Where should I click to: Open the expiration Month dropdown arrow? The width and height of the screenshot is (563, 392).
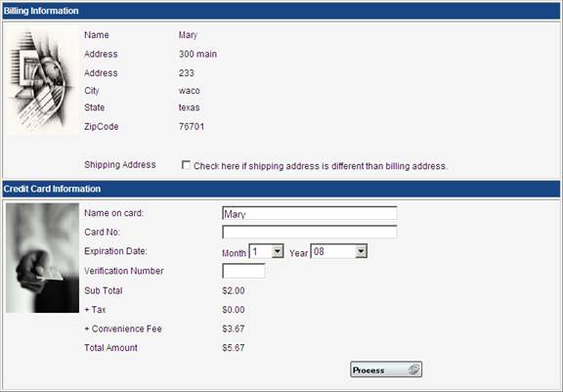(278, 251)
